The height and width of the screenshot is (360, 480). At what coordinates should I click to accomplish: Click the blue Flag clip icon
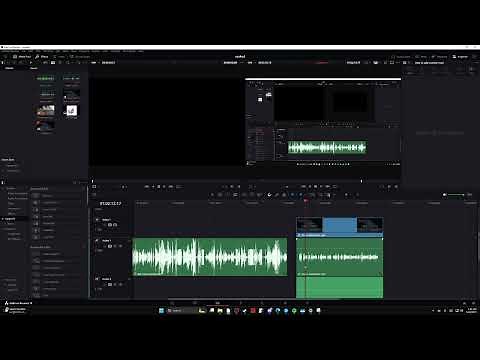[x=293, y=195]
